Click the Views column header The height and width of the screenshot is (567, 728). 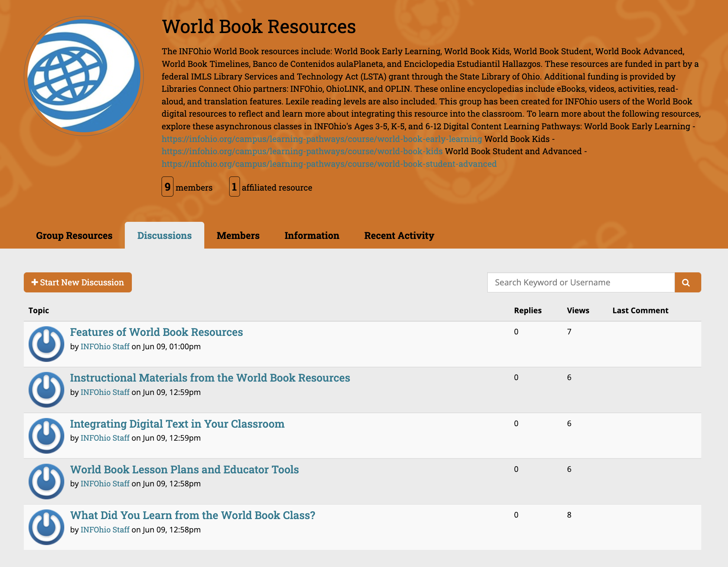578,311
